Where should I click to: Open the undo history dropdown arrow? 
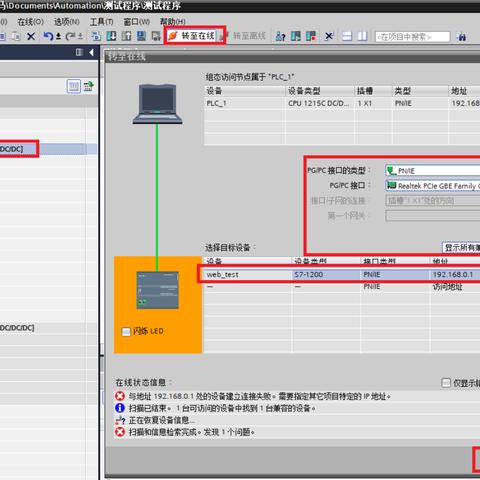point(58,36)
